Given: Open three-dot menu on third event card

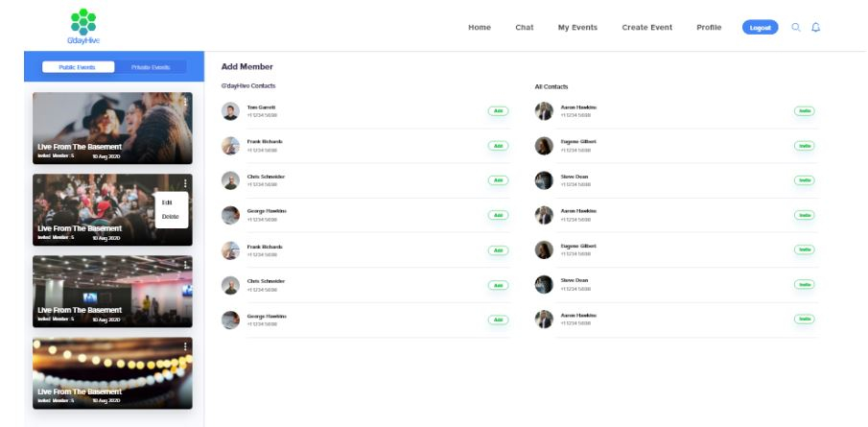Looking at the screenshot, I should coord(185,265).
